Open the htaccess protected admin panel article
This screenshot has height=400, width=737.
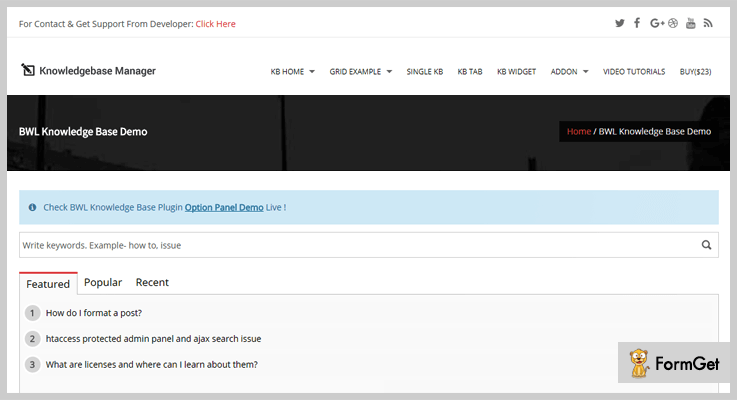[x=153, y=339]
